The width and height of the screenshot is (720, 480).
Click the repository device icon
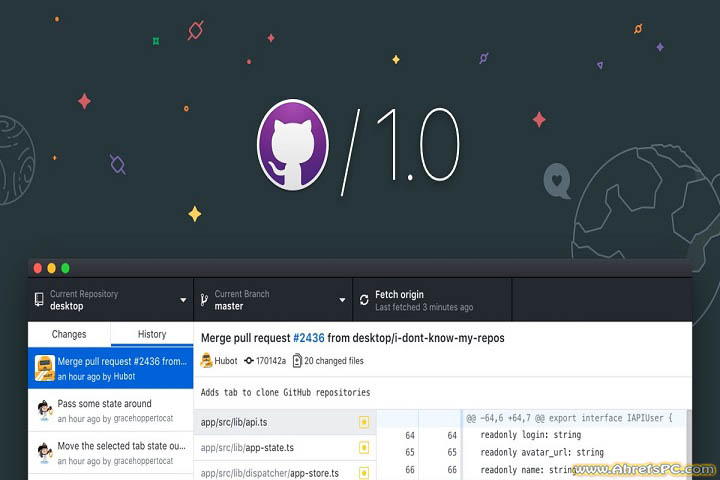(39, 299)
